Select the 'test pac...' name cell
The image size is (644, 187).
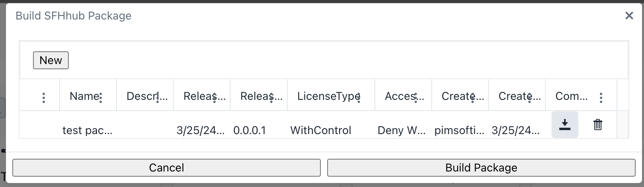(87, 131)
